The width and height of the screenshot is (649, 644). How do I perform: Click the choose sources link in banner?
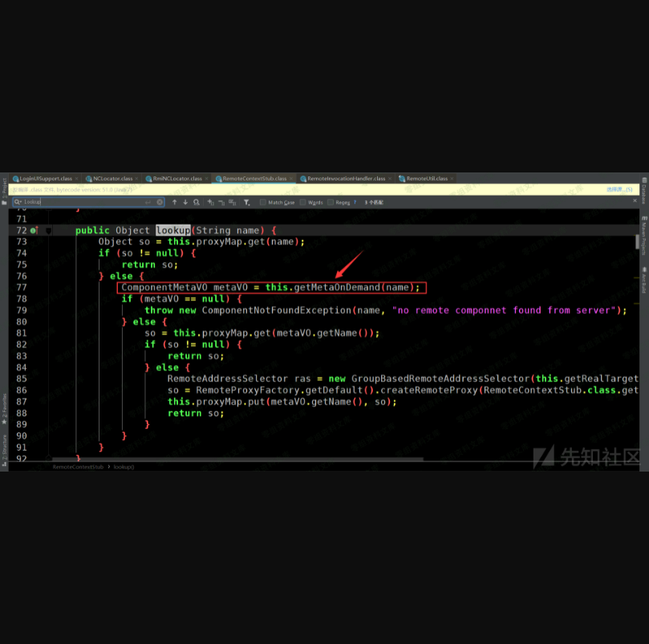pos(617,190)
